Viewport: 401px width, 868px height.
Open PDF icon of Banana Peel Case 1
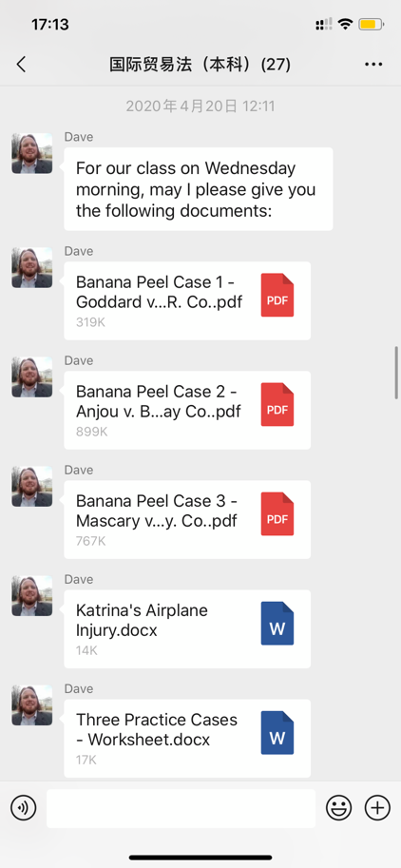click(277, 295)
